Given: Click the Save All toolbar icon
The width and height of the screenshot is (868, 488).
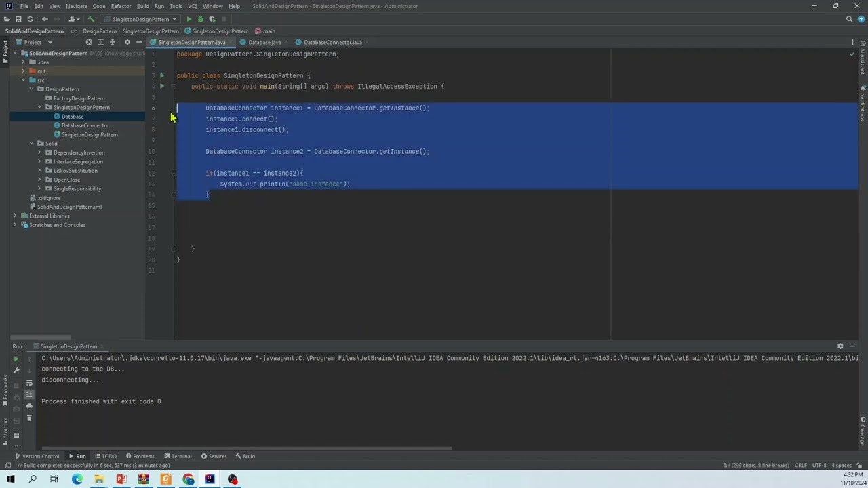Looking at the screenshot, I should coord(18,19).
